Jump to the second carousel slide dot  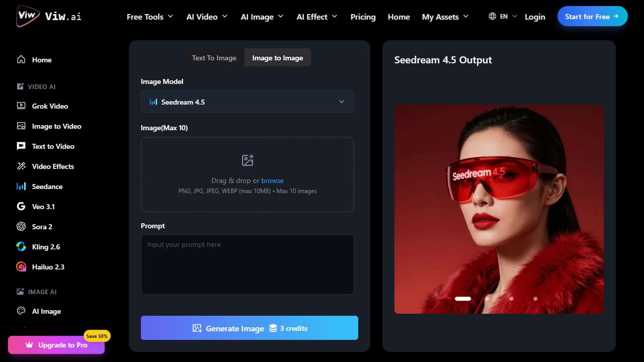(x=487, y=299)
